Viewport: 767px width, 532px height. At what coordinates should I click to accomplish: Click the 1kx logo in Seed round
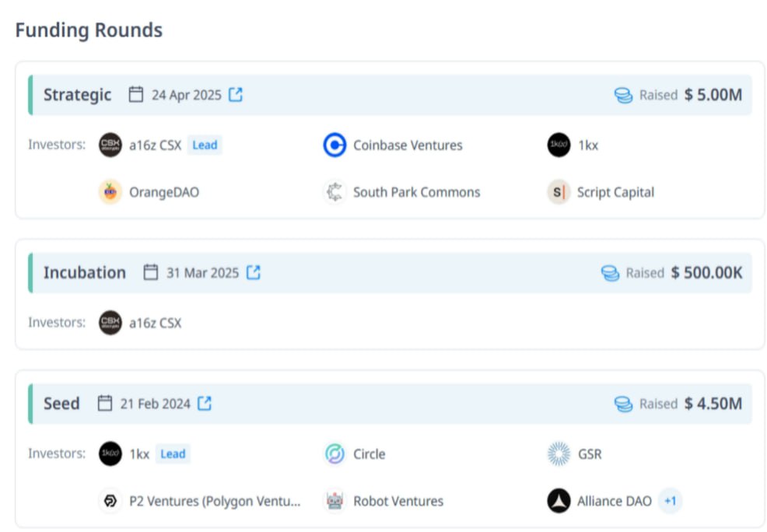pyautogui.click(x=110, y=453)
